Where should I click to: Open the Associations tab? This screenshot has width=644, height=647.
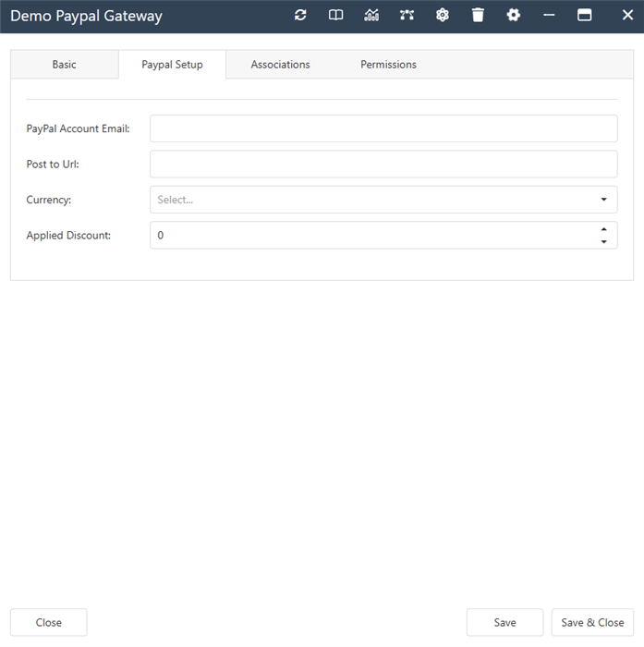[280, 65]
